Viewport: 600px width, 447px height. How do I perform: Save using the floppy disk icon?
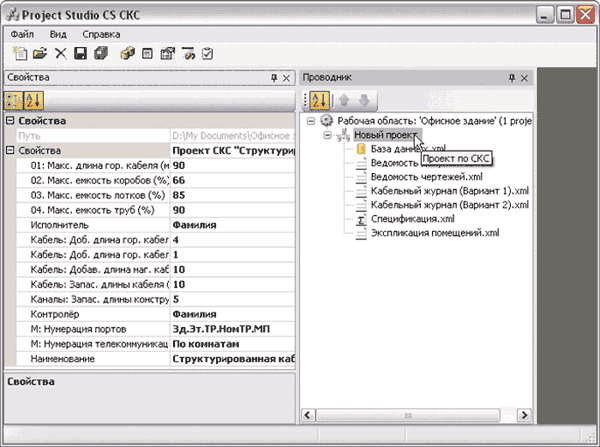pos(80,54)
